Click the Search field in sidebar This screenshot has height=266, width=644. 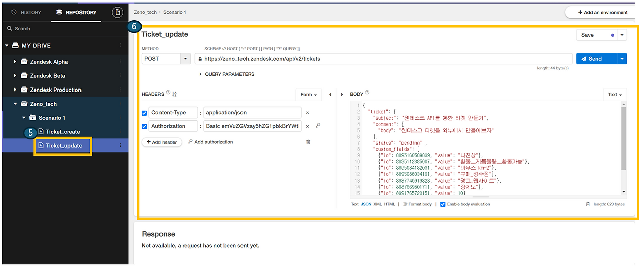point(64,29)
